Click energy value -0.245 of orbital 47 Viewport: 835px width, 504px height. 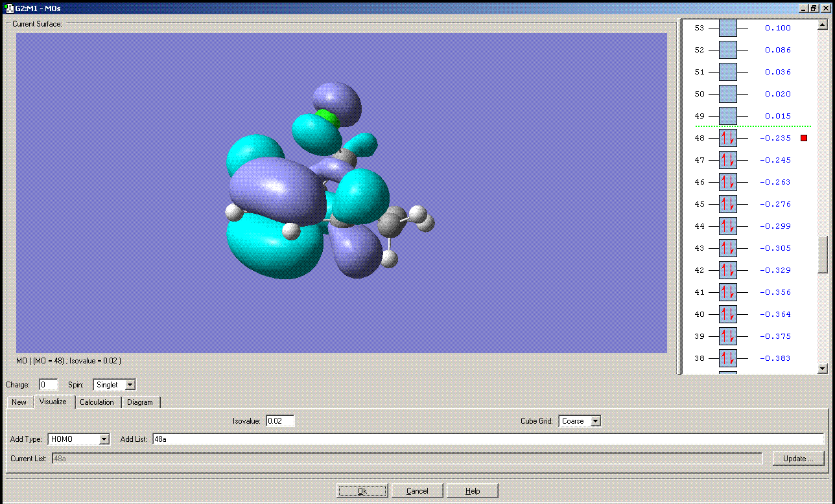[775, 160]
